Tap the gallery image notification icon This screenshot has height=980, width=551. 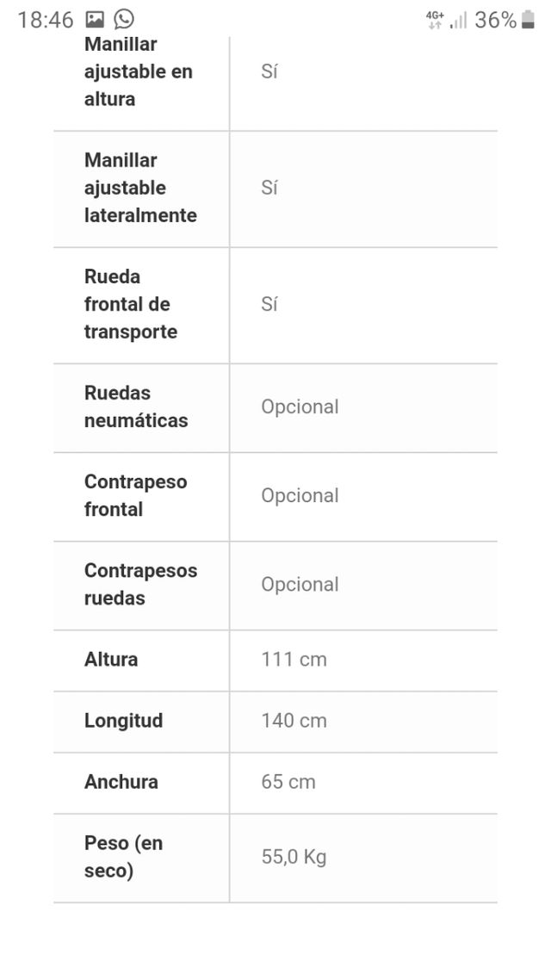point(95,20)
